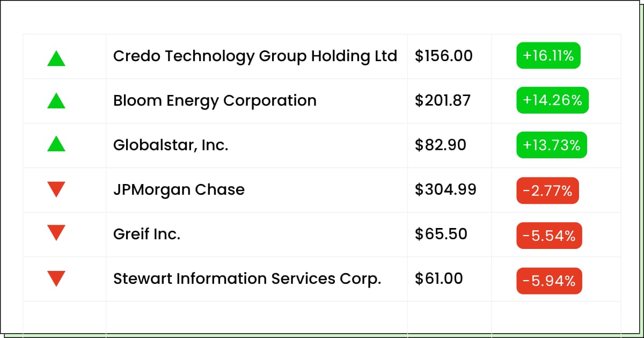Select the +13.73% green change badge
This screenshot has height=338, width=644.
[x=552, y=145]
